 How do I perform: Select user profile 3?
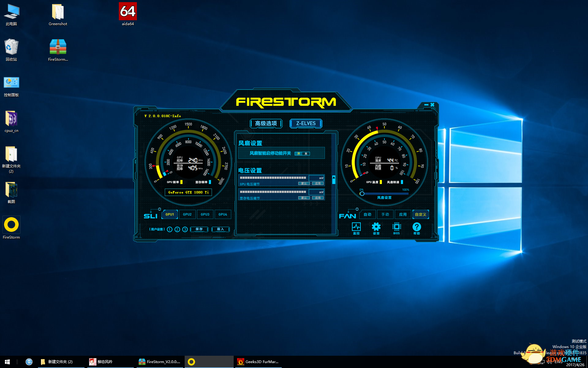pos(185,229)
